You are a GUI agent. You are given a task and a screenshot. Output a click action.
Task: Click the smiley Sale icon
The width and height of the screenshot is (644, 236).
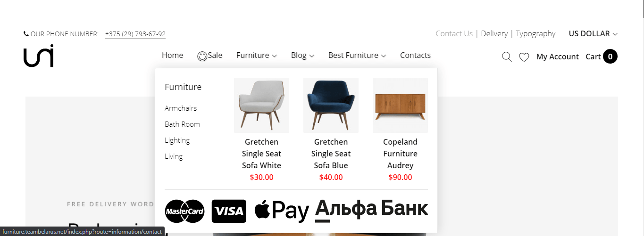[x=202, y=56]
